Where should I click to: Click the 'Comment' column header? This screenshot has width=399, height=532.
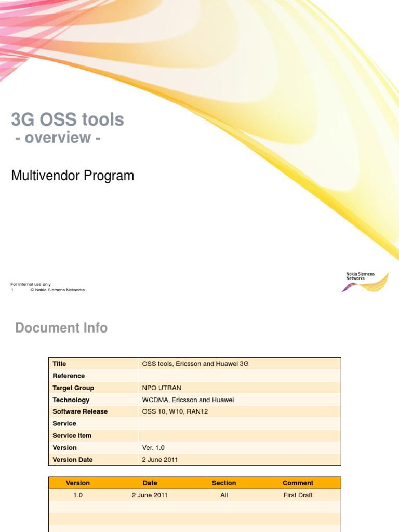coord(298,483)
